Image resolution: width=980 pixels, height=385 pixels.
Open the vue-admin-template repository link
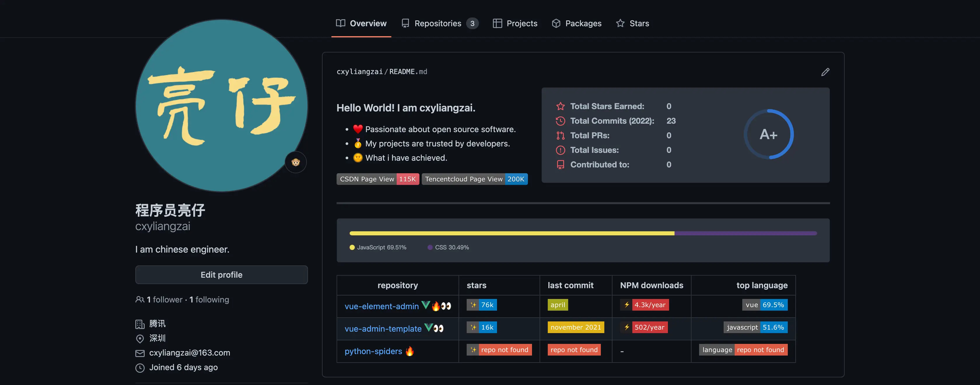[x=383, y=329]
